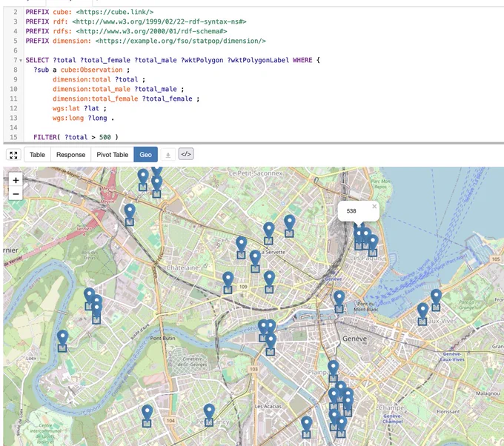Zoom in on the map
Image resolution: width=504 pixels, height=446 pixels.
click(x=16, y=180)
